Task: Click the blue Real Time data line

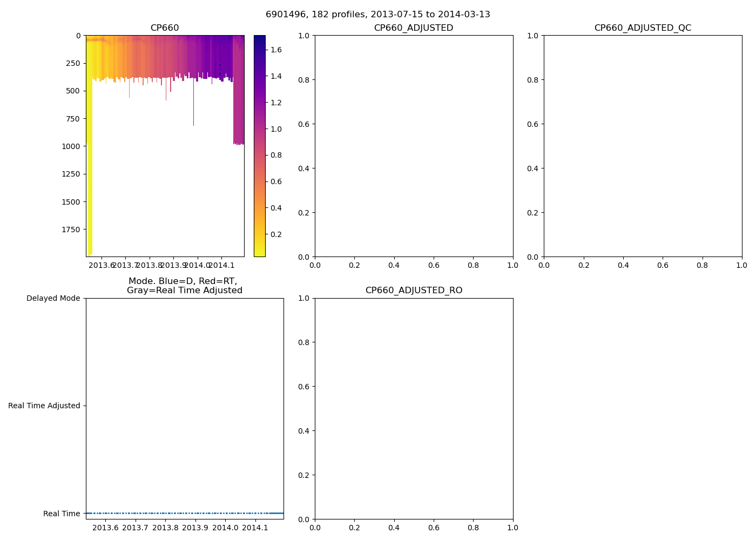Action: (184, 513)
